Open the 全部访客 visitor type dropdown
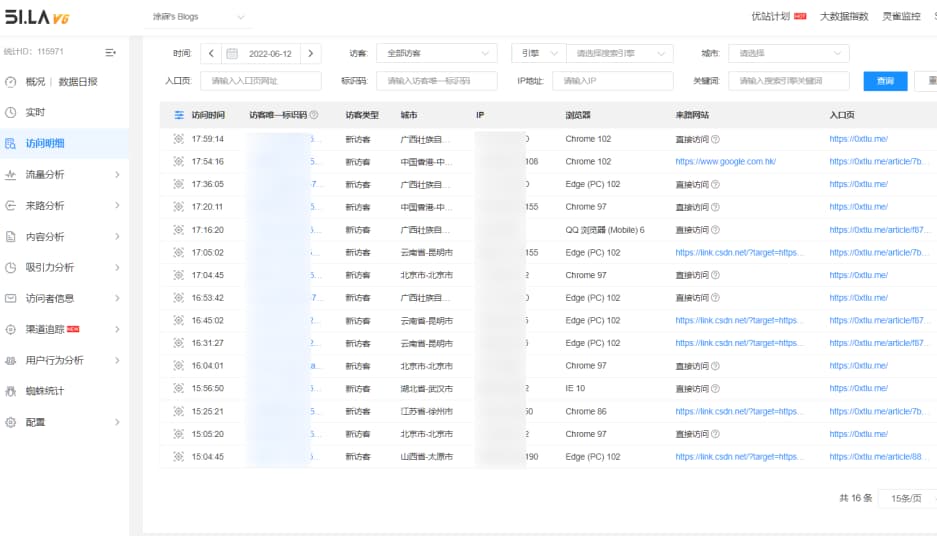 (436, 54)
